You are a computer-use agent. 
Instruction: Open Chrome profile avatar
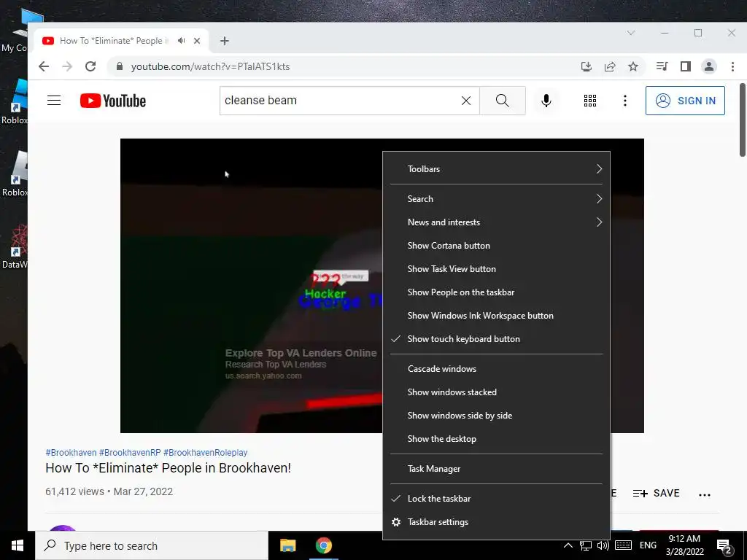coord(709,66)
